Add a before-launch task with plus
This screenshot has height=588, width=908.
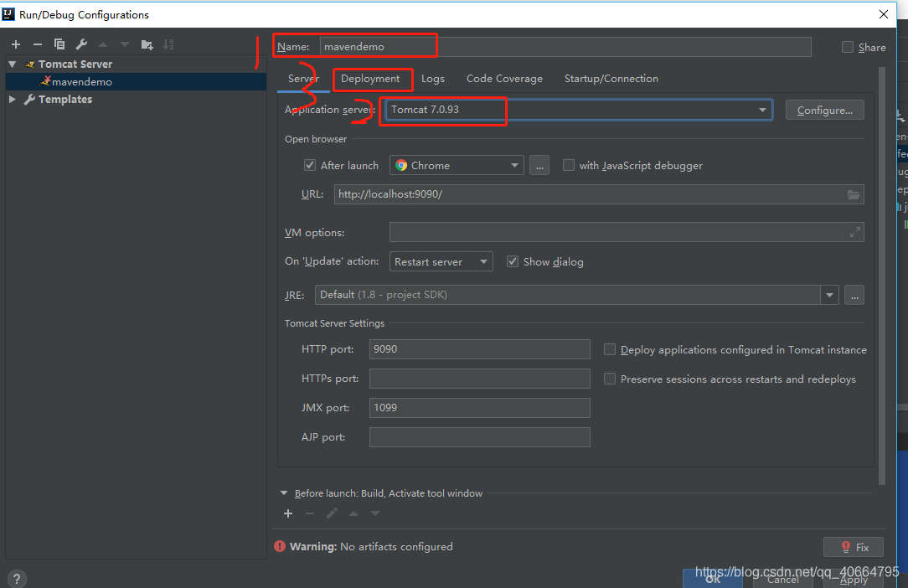288,513
